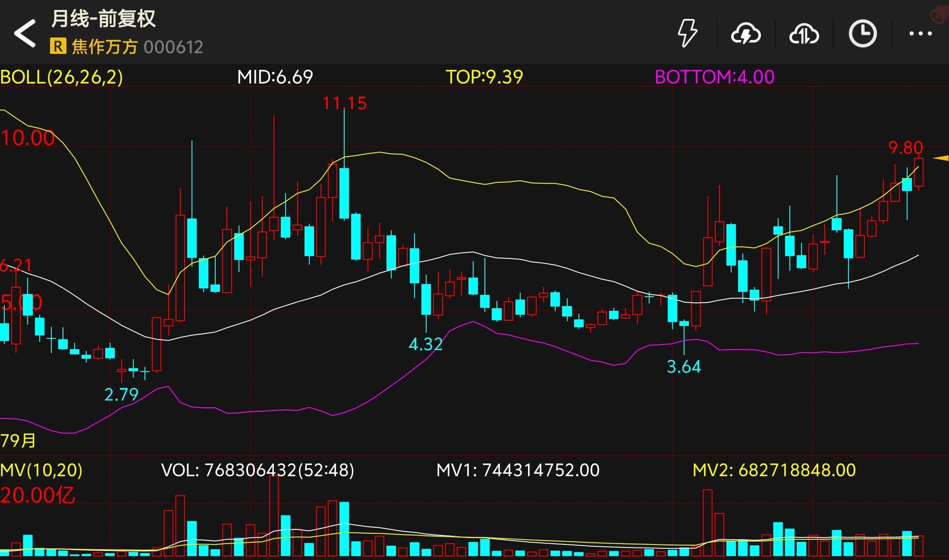Switch indicator via BOLL(26,26,2) label

(x=62, y=77)
